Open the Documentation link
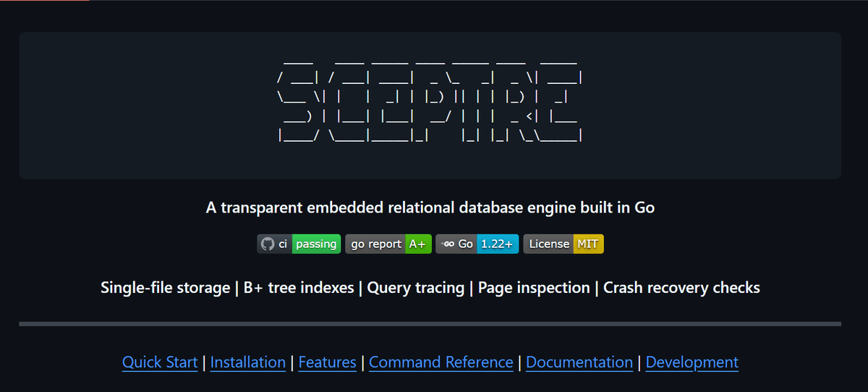 click(x=579, y=362)
